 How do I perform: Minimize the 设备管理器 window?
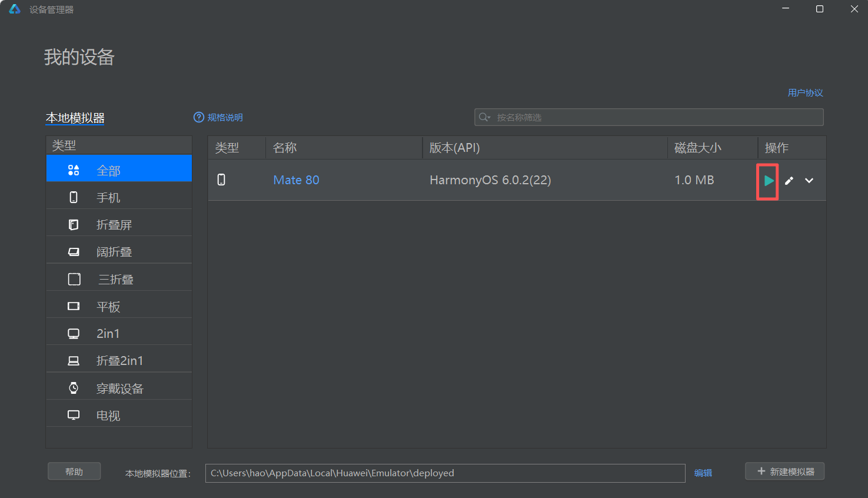point(785,9)
